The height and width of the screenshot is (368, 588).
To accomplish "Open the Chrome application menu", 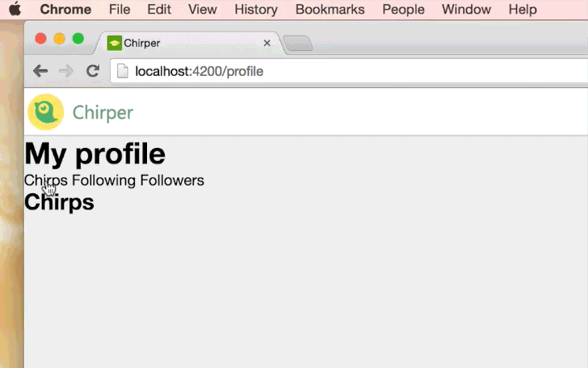I will coord(65,10).
